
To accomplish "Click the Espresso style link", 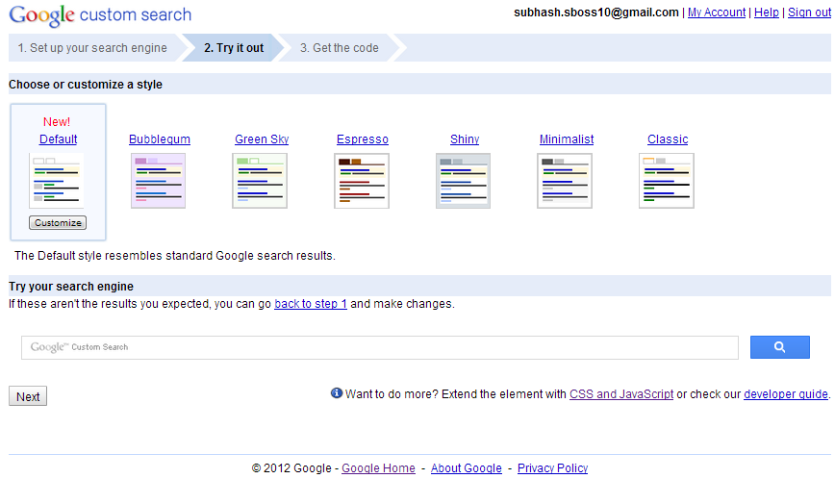I will (362, 139).
